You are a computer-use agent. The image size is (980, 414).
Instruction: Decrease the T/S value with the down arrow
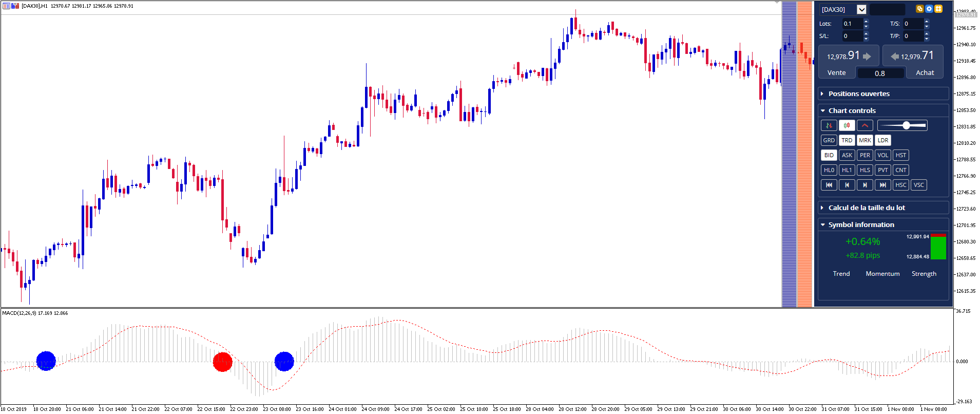coord(927,26)
